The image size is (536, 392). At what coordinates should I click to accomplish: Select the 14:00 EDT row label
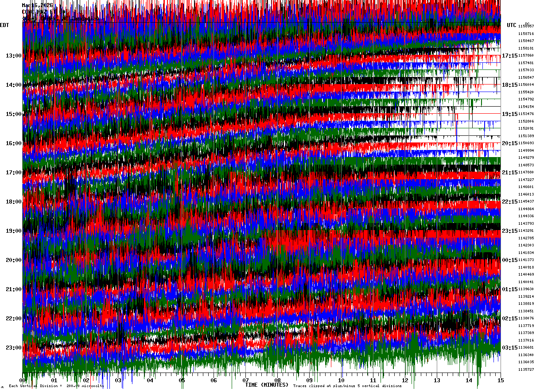point(14,85)
